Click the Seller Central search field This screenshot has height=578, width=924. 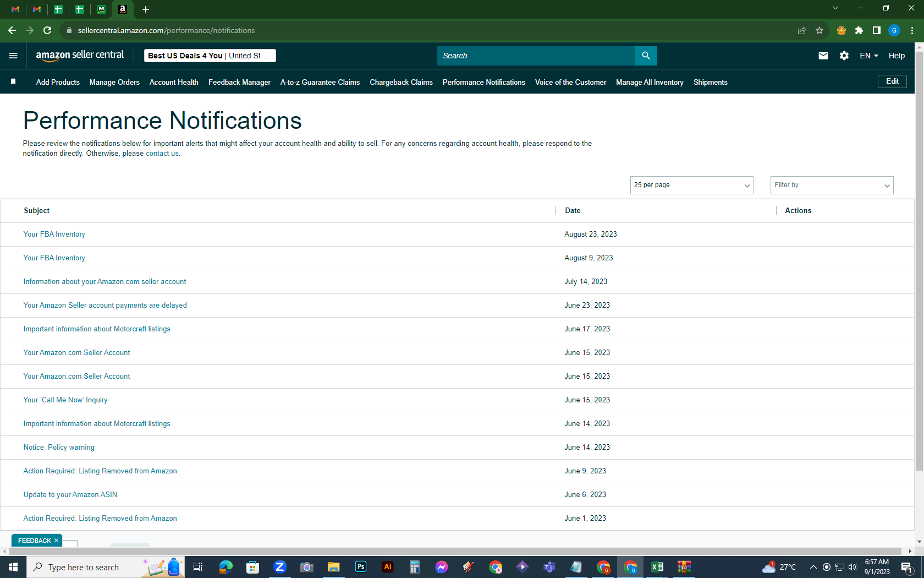(536, 56)
